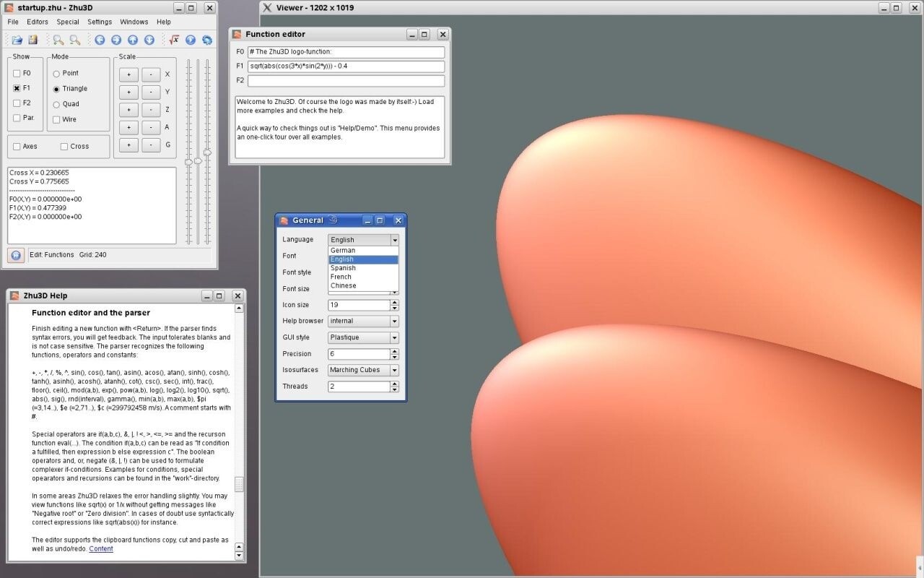Click Zhu3D Help window title icon
Screen dimensions: 924x578
point(14,296)
